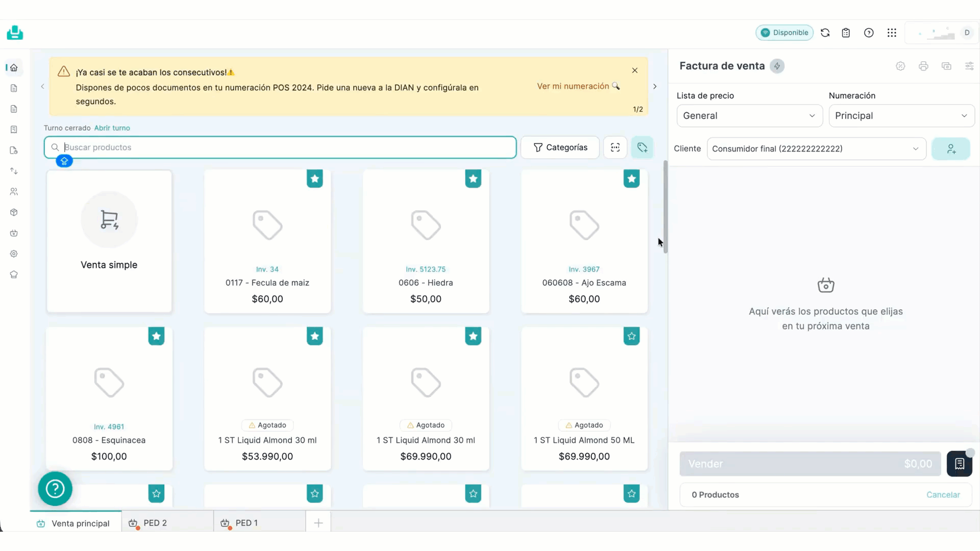
Task: Click the printer icon in the invoice panel
Action: 923,66
